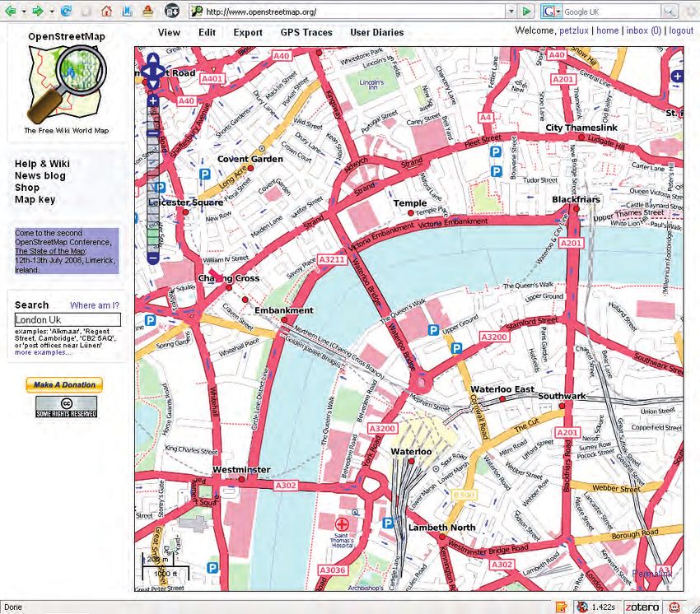The width and height of the screenshot is (700, 614).
Task: Pan the map down with the down arrow
Action: click(153, 83)
